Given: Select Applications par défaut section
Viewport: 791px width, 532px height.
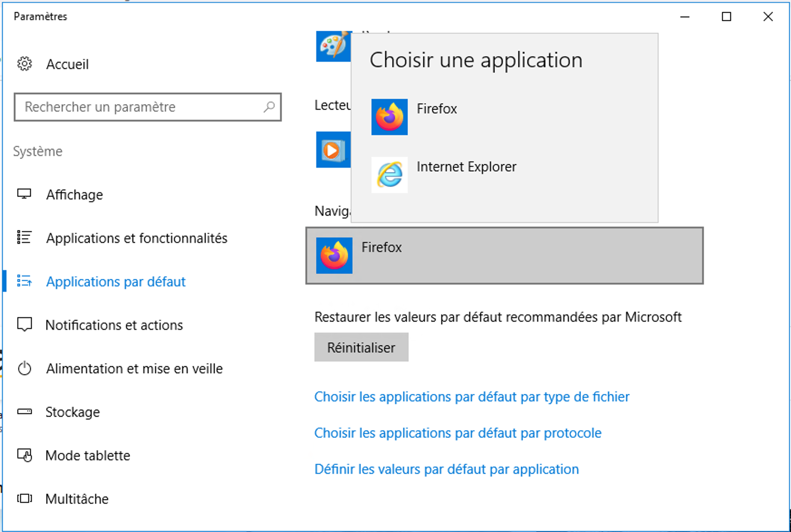Looking at the screenshot, I should click(116, 281).
